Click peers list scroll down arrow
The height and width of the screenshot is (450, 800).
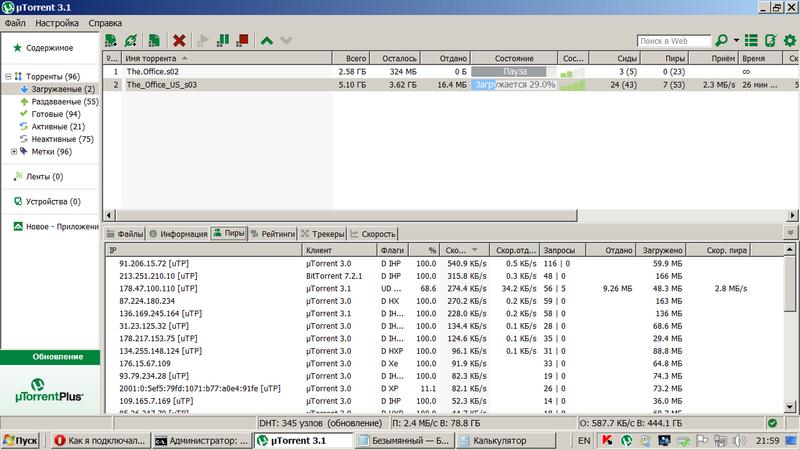[x=790, y=407]
